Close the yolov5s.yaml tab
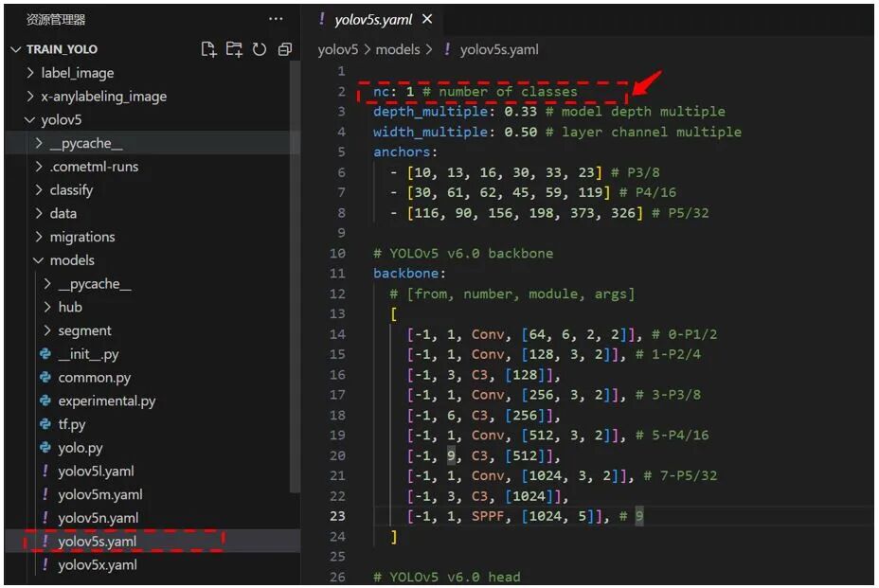The image size is (879, 588). point(426,17)
